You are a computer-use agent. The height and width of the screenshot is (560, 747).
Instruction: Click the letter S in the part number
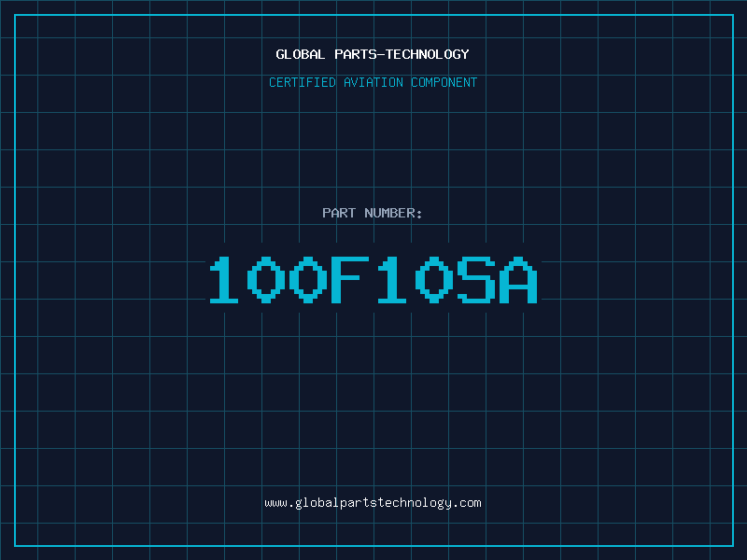pyautogui.click(x=478, y=281)
